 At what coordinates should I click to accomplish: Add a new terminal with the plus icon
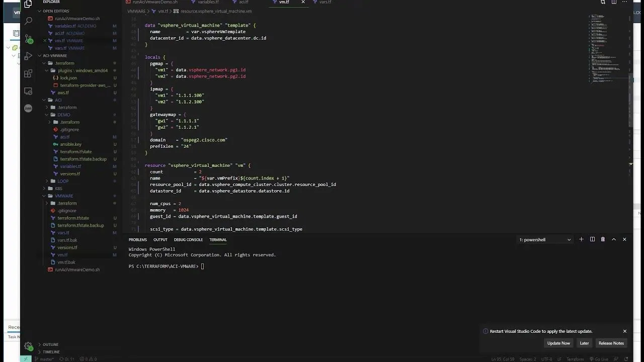(x=581, y=239)
